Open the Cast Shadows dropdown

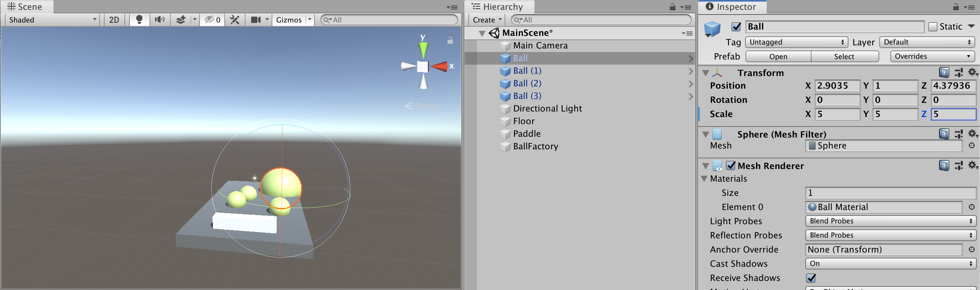pos(891,264)
